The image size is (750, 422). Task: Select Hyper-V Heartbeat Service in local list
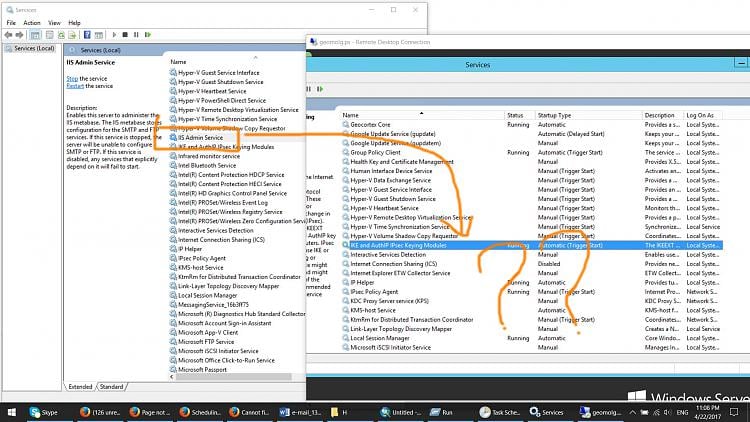coord(212,91)
